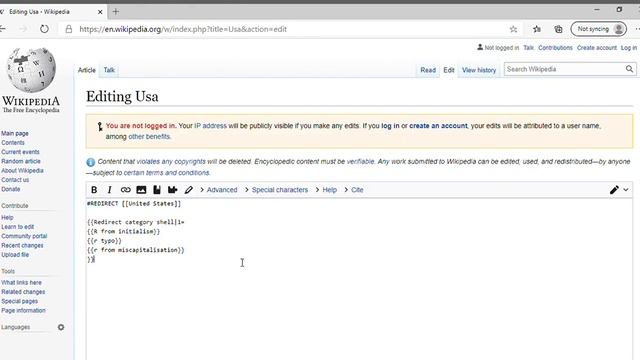Switch to the Talk tab

(109, 70)
